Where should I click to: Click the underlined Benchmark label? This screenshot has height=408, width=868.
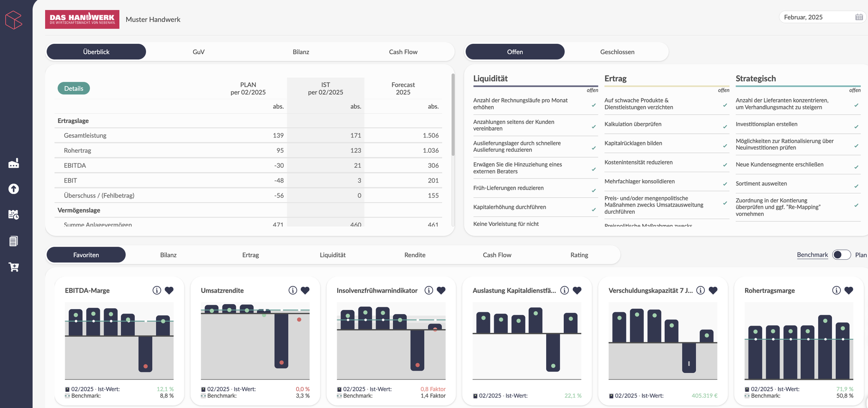click(x=812, y=255)
